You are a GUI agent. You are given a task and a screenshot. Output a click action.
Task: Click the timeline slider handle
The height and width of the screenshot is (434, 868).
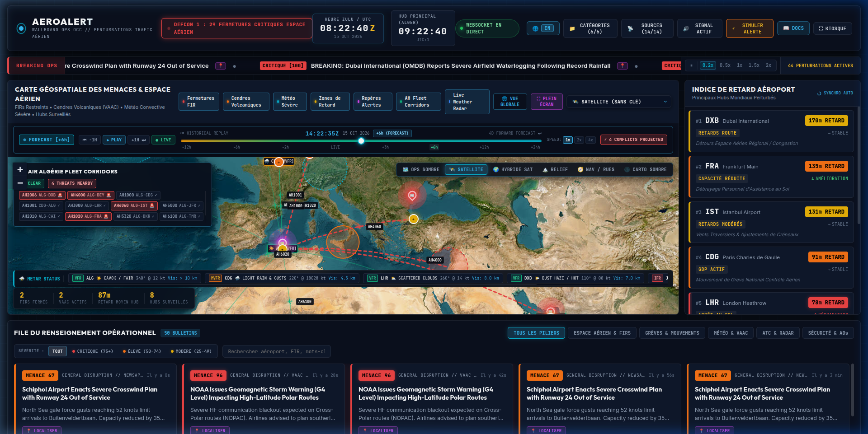tap(361, 141)
